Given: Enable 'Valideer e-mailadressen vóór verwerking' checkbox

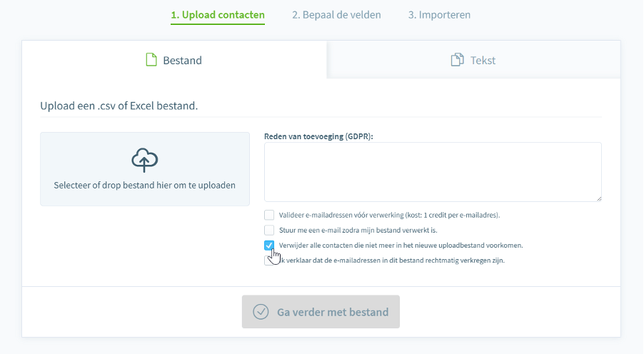Looking at the screenshot, I should pos(269,215).
